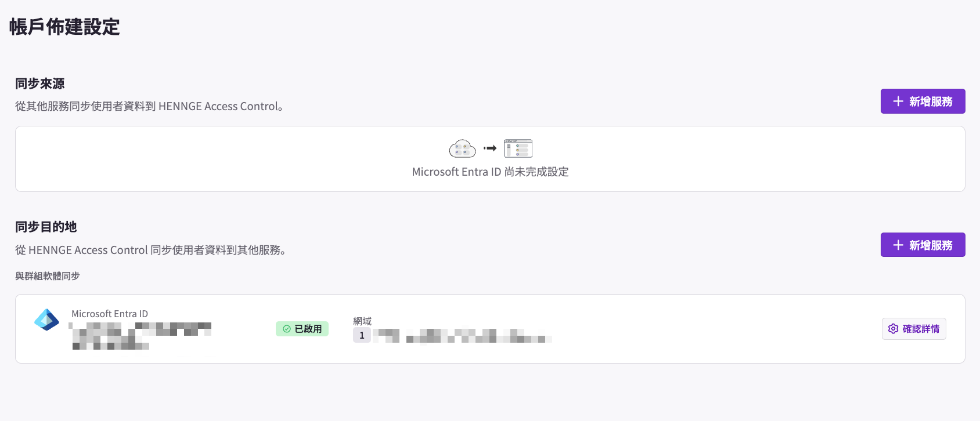Click the 帳戶佈建設定 page title
This screenshot has width=980, height=421.
pyautogui.click(x=64, y=27)
